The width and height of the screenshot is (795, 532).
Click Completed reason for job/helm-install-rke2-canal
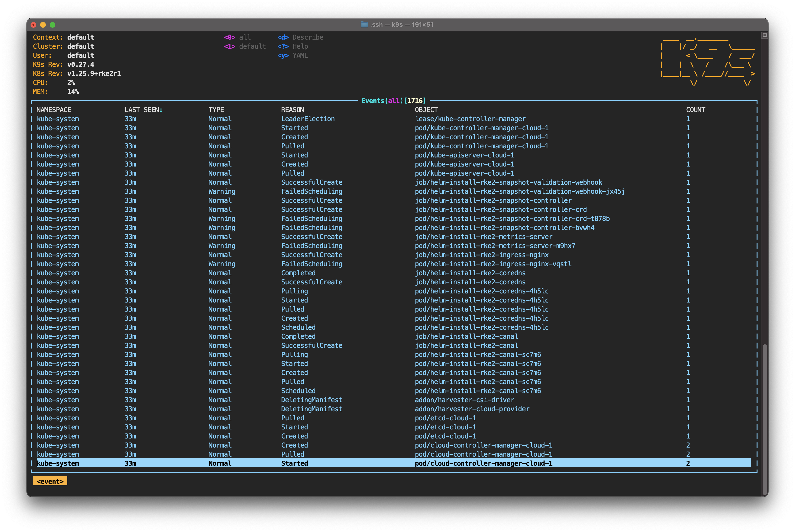(298, 336)
